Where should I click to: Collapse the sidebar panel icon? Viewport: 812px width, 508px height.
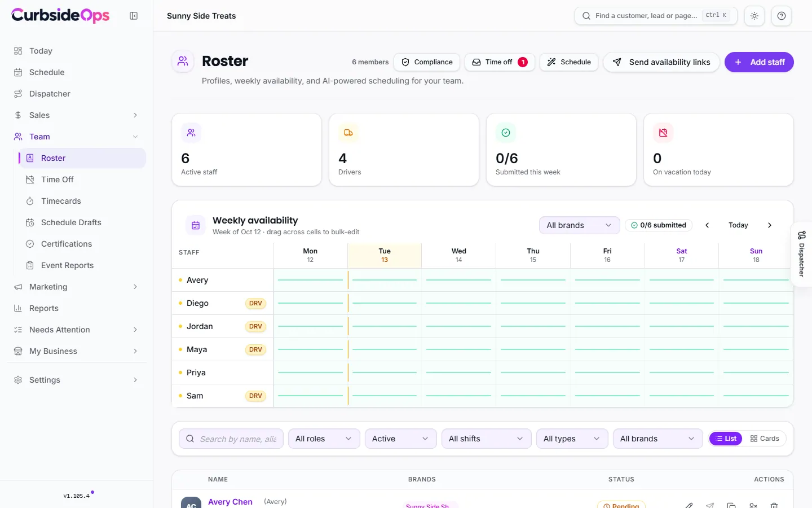(134, 16)
